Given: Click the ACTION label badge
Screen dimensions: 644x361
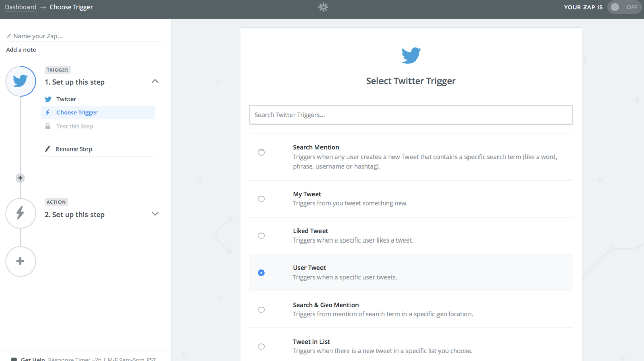Looking at the screenshot, I should (56, 202).
